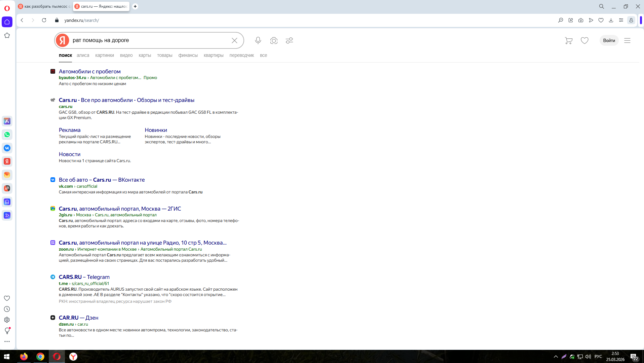The width and height of the screenshot is (644, 363).
Task: Open the 'Реклама' sitelink
Action: [x=70, y=130]
